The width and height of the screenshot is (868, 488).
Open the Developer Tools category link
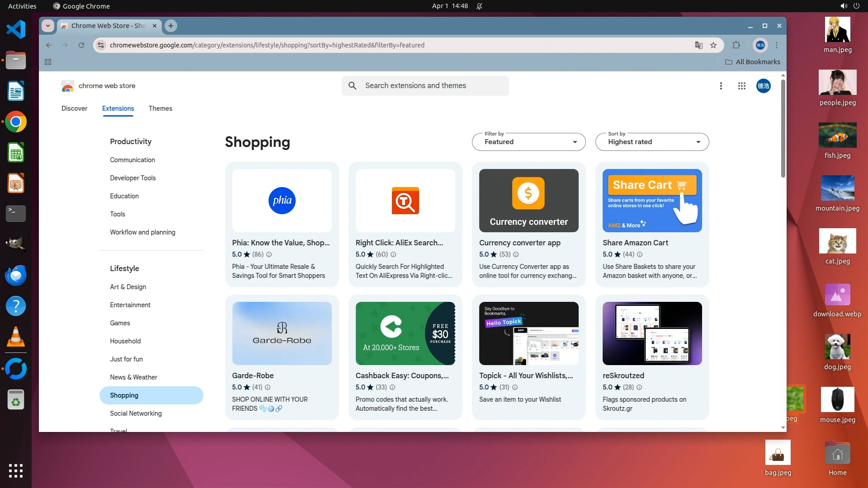132,178
